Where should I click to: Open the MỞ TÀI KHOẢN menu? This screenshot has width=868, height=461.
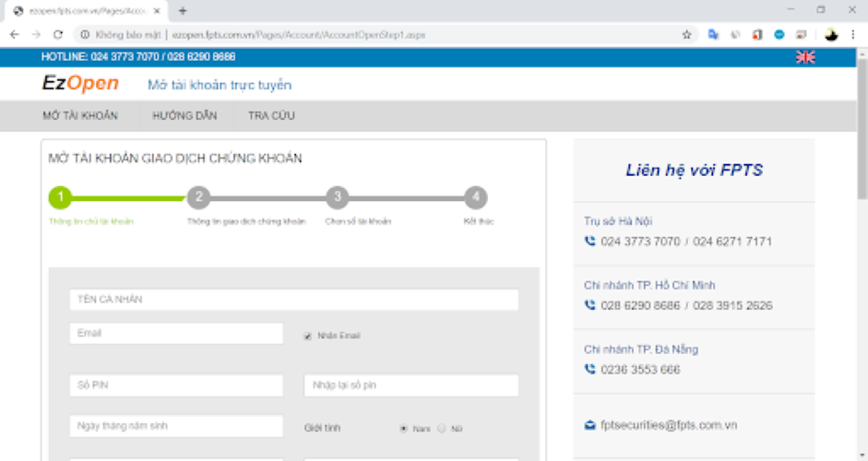point(80,116)
